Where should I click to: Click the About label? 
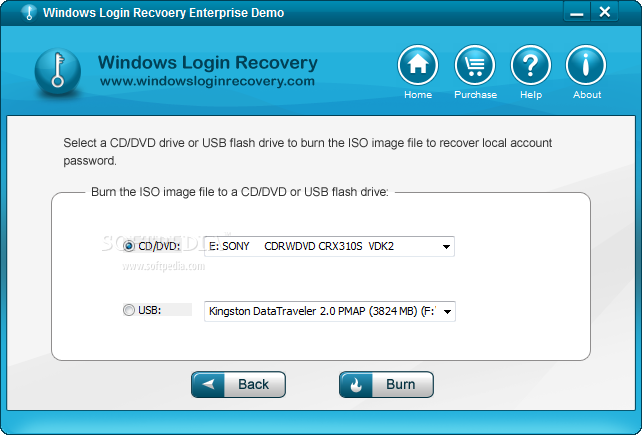tap(587, 95)
